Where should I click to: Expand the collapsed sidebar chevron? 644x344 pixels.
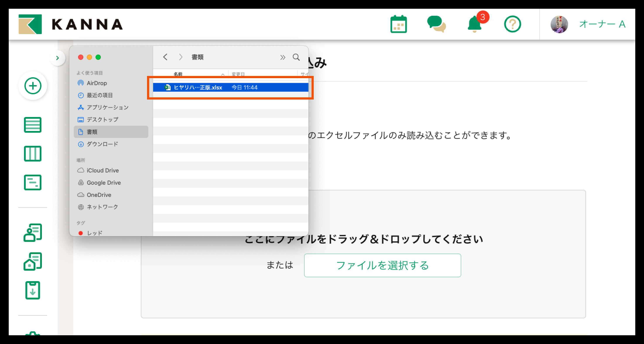click(58, 58)
